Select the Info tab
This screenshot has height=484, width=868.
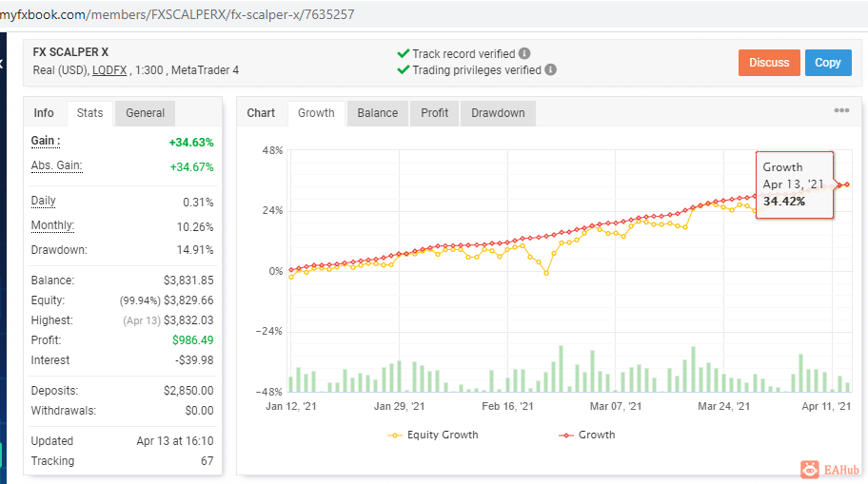(44, 113)
